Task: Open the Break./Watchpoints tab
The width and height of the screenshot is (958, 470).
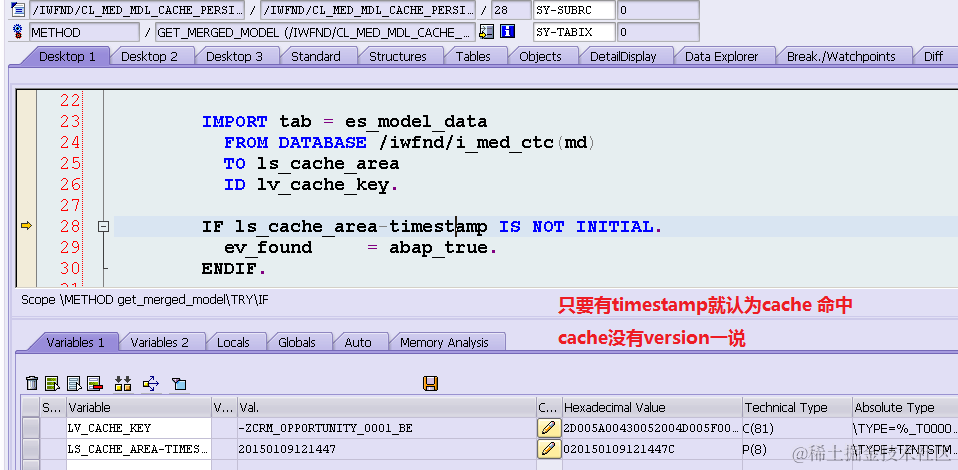Action: (x=841, y=56)
